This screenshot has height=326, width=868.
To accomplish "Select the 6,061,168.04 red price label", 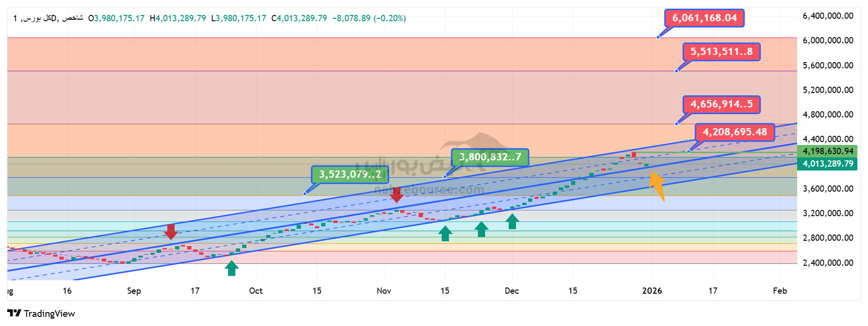I will pyautogui.click(x=704, y=18).
